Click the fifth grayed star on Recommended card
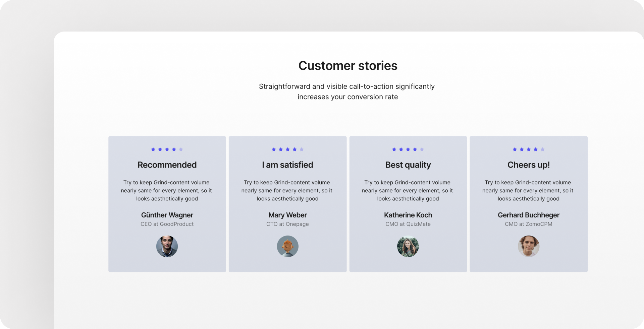The width and height of the screenshot is (644, 329). click(181, 149)
